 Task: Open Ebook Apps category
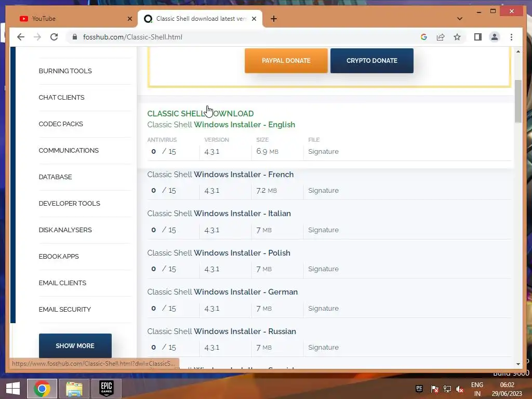pos(59,256)
